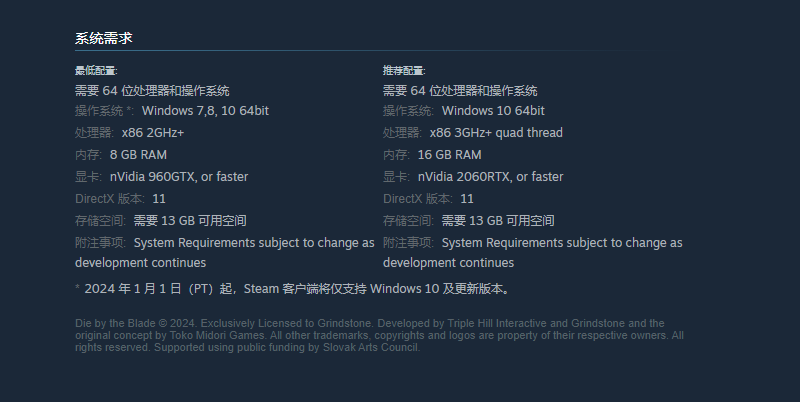Select the 最低配置 label

tap(96, 71)
